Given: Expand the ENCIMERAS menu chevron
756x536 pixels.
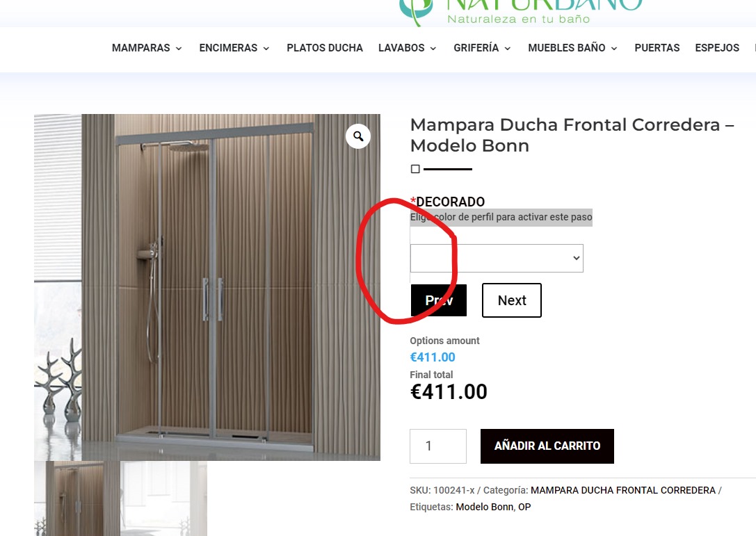Looking at the screenshot, I should pyautogui.click(x=266, y=48).
